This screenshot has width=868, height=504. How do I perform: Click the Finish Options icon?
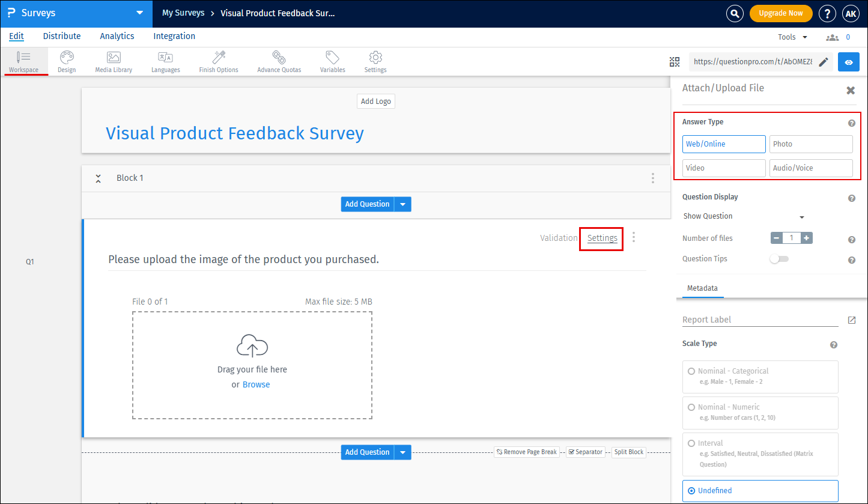(x=218, y=61)
